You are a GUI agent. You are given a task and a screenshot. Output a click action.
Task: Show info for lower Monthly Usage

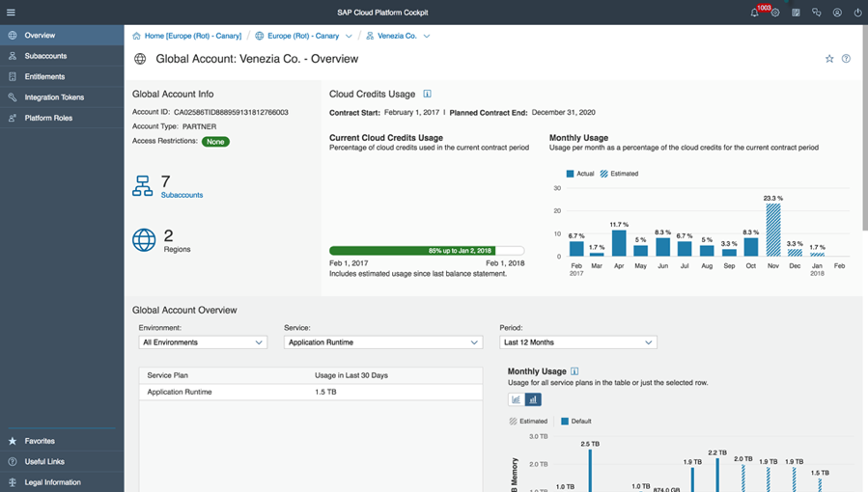click(x=574, y=371)
